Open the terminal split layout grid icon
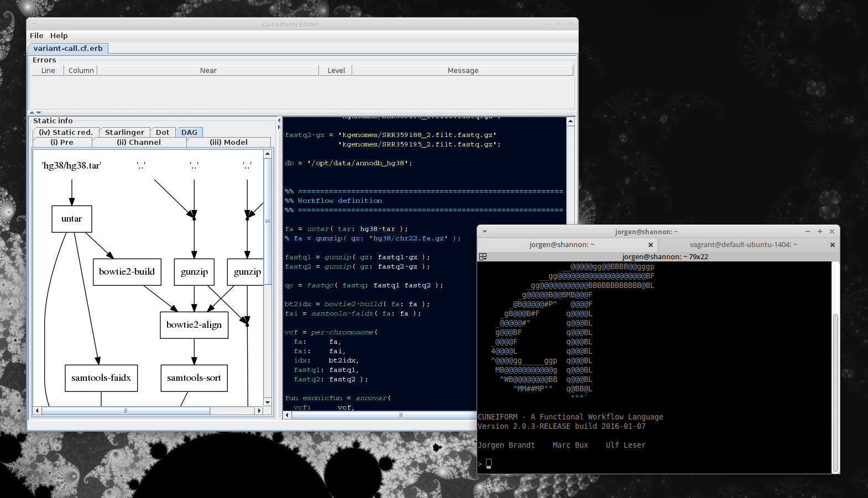The image size is (868, 498). (x=483, y=256)
